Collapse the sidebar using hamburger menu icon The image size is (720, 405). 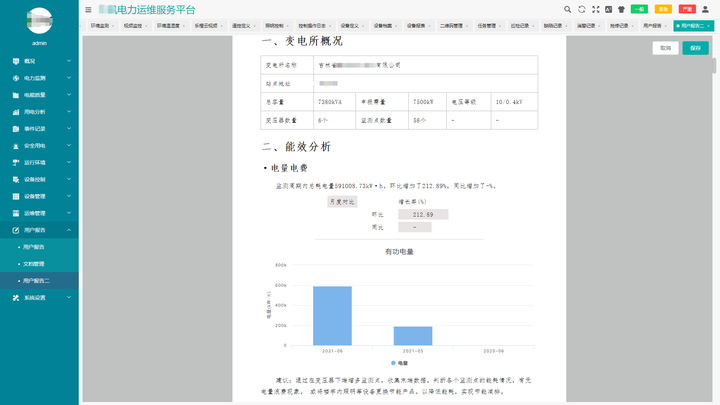(x=88, y=9)
